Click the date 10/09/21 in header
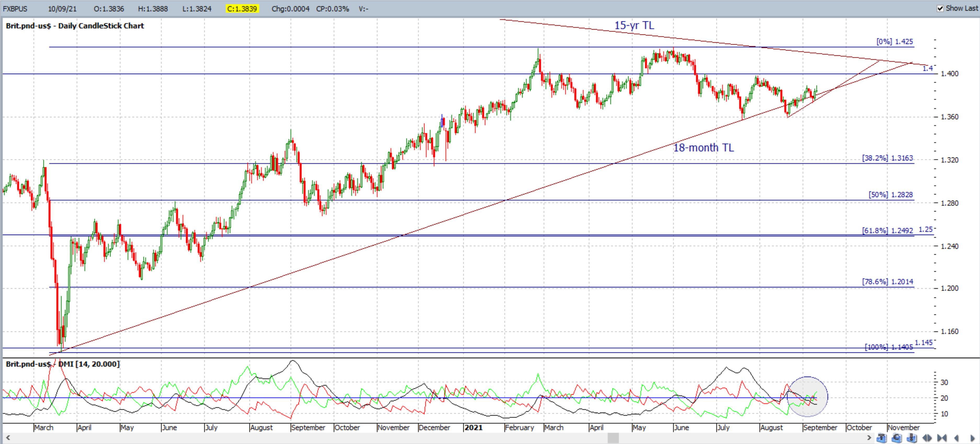 coord(62,9)
